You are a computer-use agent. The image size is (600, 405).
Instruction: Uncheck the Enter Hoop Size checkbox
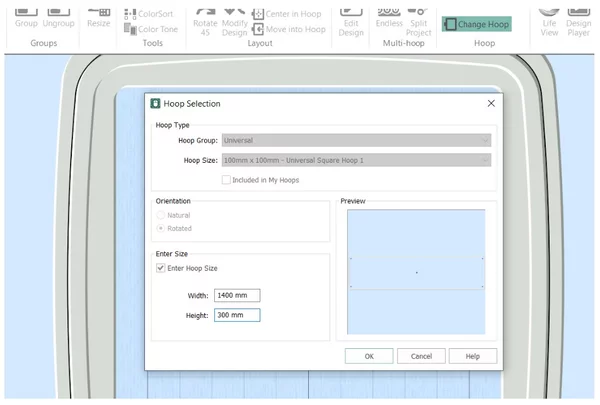pyautogui.click(x=161, y=268)
